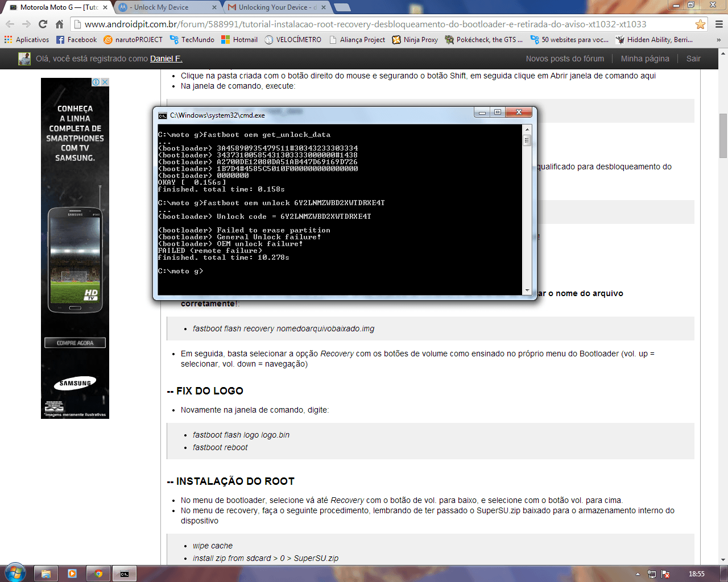This screenshot has width=728, height=582.
Task: Open Novos posts do fórum
Action: 565,59
